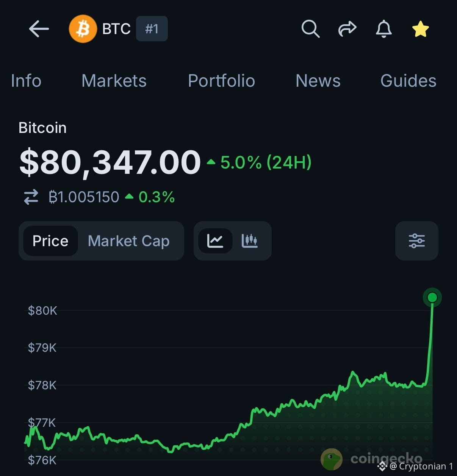Tap the share arrow icon

(347, 29)
